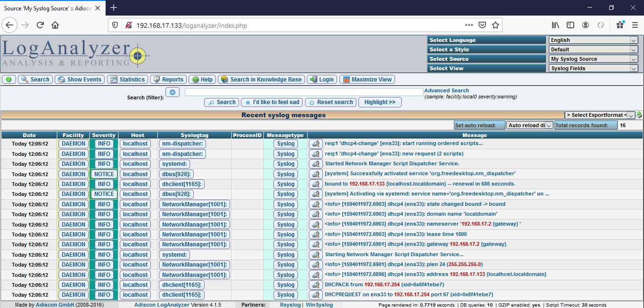Click the Reset search button
The image size is (644, 308).
[x=330, y=102]
